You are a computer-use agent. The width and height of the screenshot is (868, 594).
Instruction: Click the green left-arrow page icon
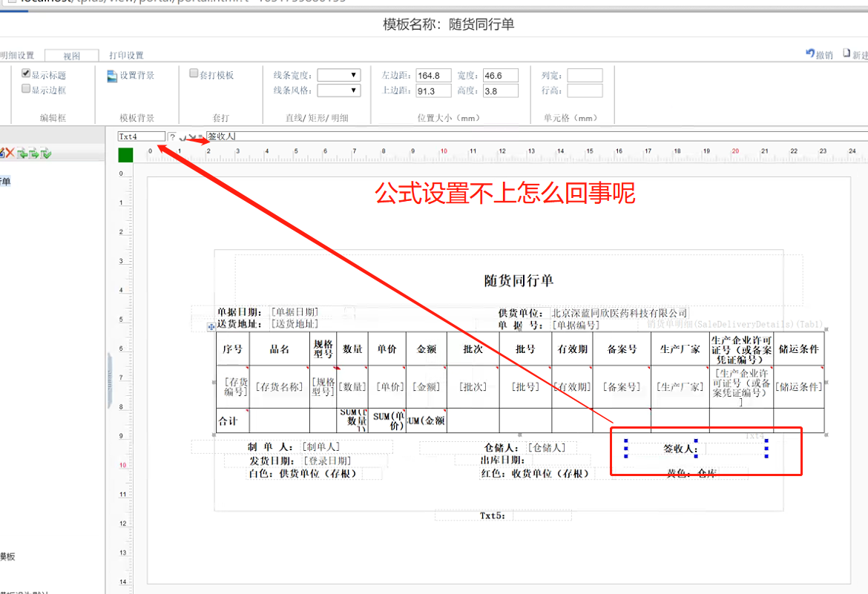pos(23,154)
